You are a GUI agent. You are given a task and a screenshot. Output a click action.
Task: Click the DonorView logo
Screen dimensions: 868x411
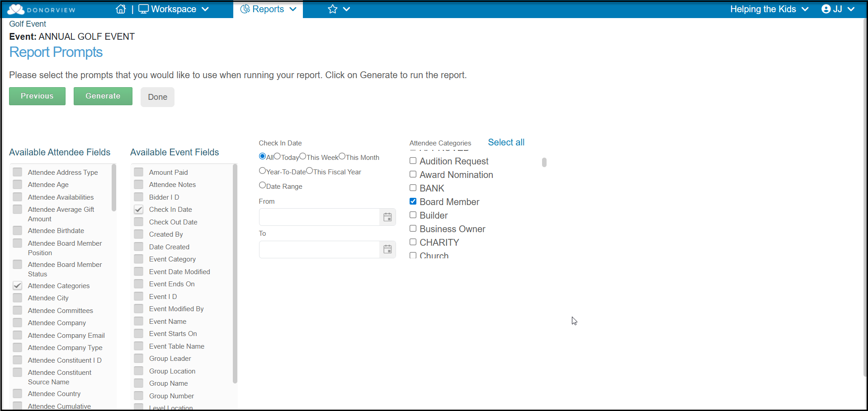tap(42, 9)
